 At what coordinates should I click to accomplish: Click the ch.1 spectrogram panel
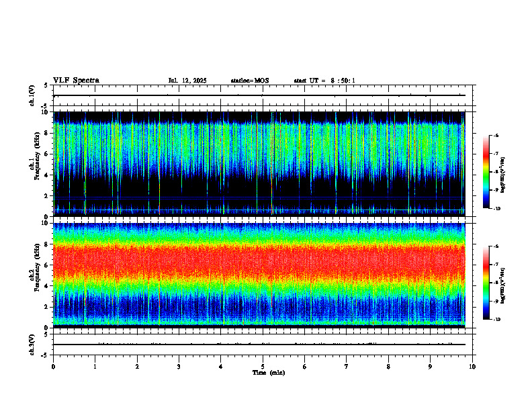(259, 164)
